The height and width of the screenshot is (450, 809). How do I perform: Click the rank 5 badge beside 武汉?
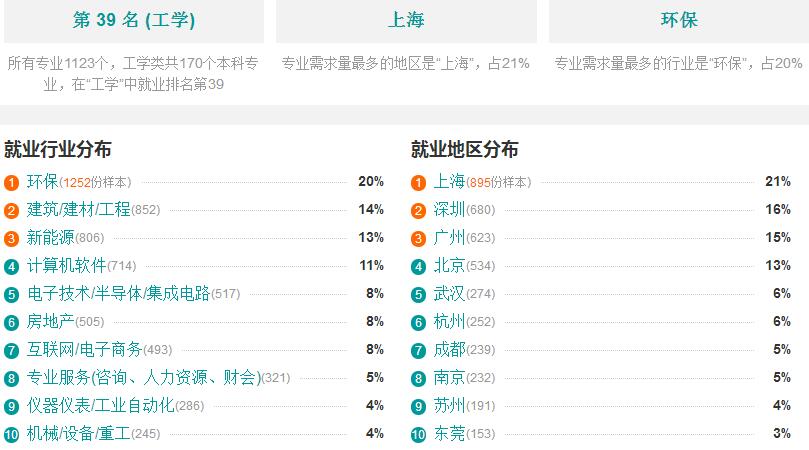click(x=418, y=295)
